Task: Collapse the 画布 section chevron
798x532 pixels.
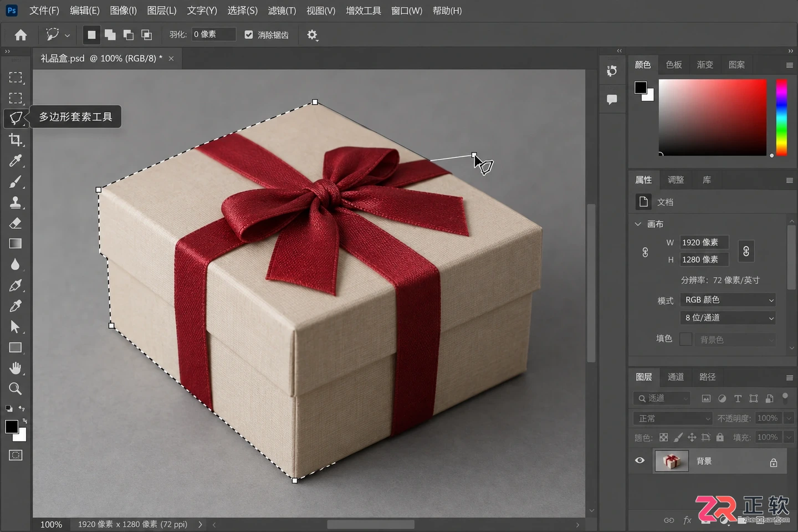Action: 638,224
